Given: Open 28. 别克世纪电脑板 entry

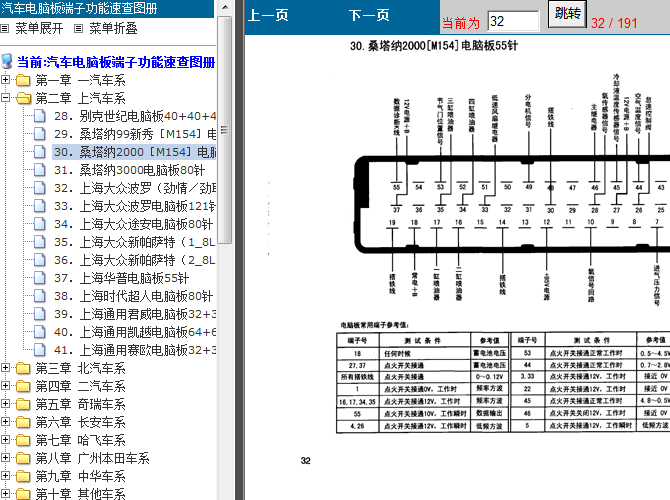Looking at the screenshot, I should tap(135, 116).
